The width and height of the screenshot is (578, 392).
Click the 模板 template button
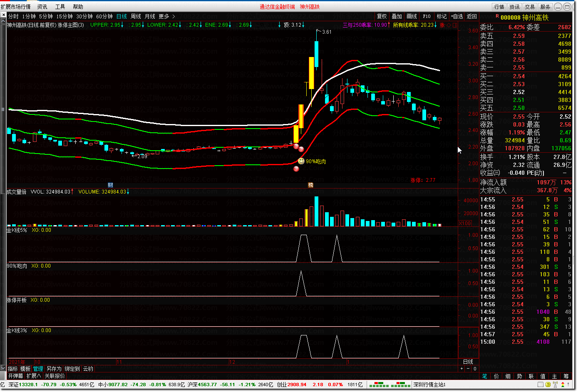pyautogui.click(x=25, y=369)
